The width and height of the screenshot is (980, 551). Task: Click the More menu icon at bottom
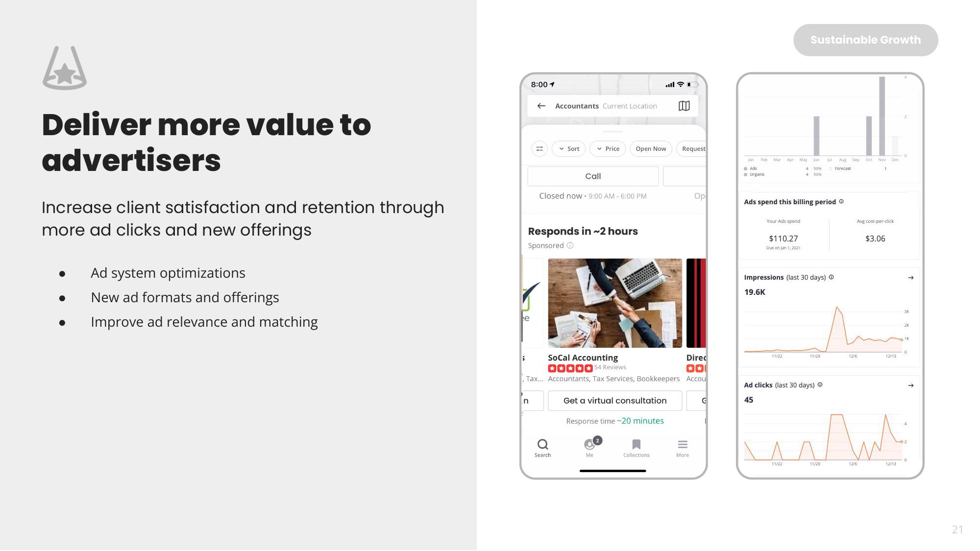[x=683, y=445]
